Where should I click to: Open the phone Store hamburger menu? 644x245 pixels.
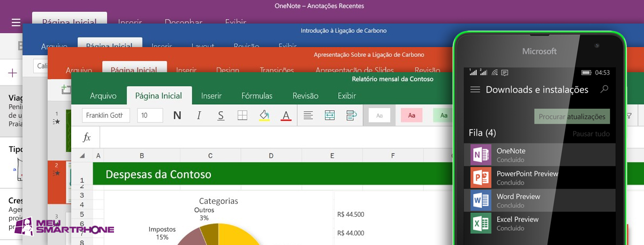(475, 90)
